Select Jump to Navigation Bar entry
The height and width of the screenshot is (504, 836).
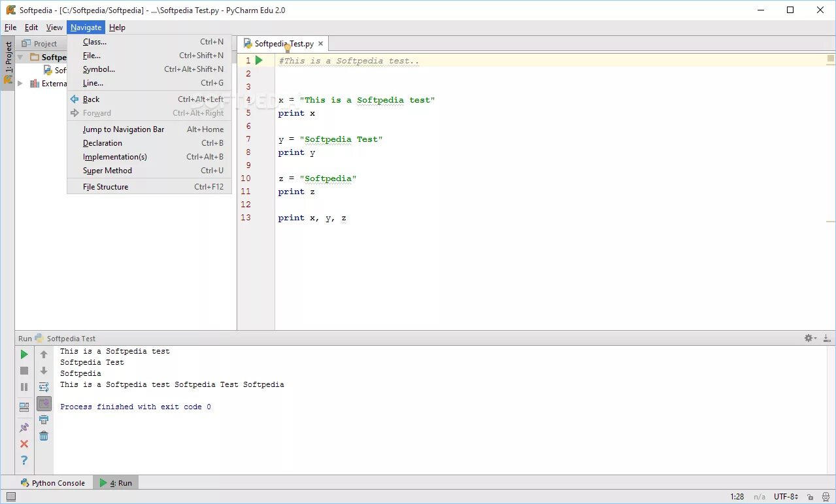(149, 129)
